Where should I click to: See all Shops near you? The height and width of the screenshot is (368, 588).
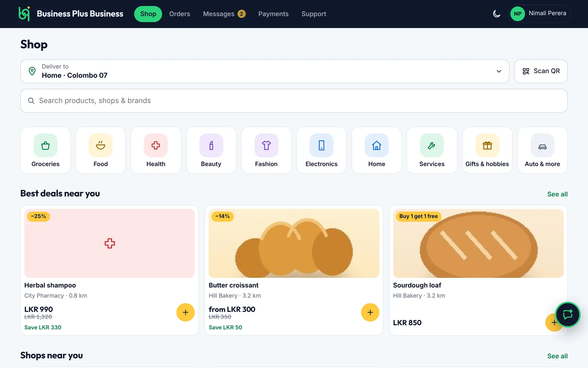557,356
